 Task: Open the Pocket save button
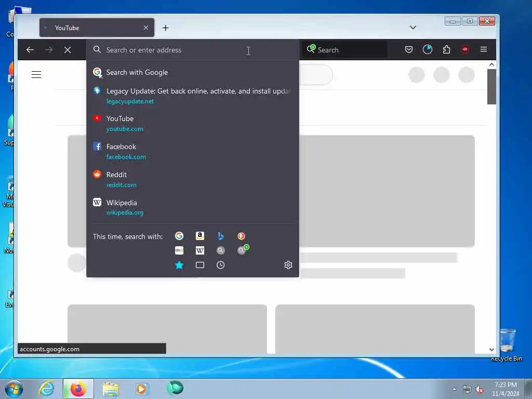[409, 49]
